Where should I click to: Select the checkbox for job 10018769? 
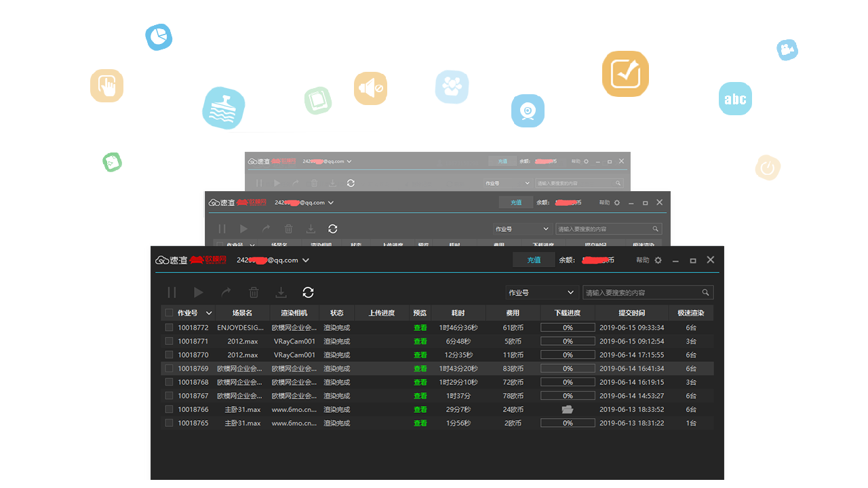[169, 369]
